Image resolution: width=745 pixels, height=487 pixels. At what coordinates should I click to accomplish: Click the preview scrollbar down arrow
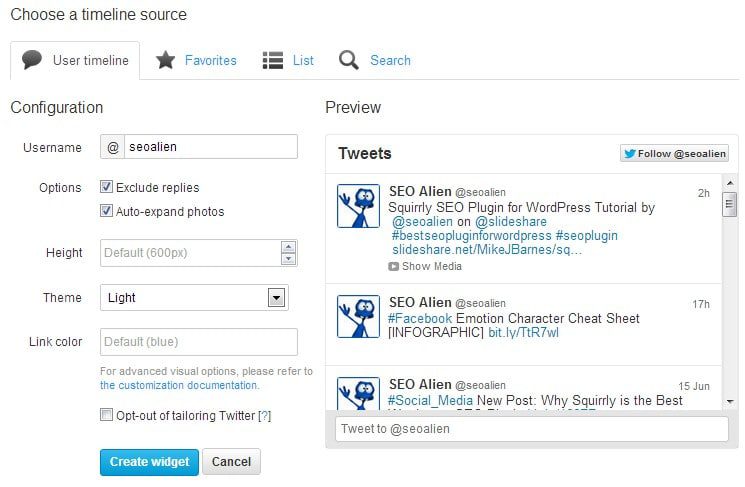(x=730, y=402)
